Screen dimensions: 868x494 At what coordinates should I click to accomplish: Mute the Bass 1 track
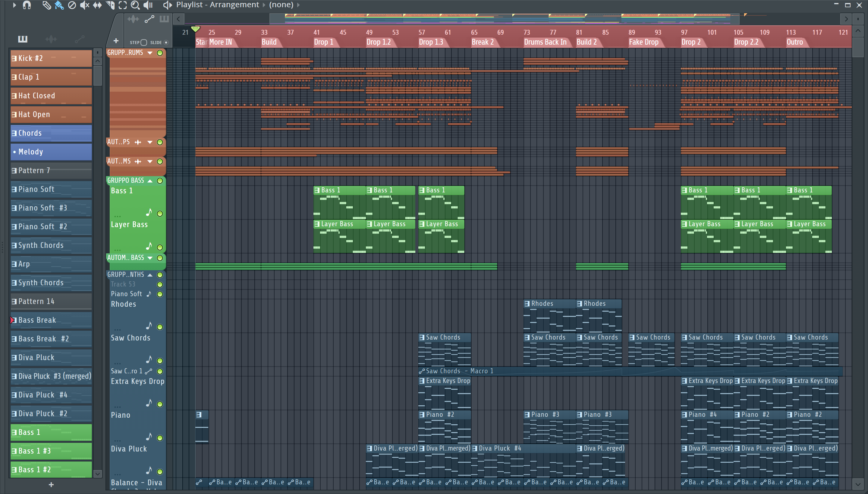(x=160, y=214)
